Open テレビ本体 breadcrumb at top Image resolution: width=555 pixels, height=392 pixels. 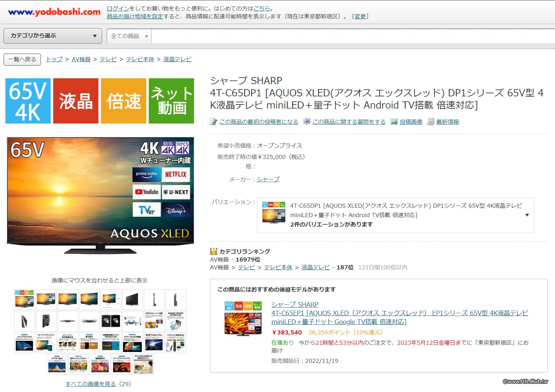[140, 59]
